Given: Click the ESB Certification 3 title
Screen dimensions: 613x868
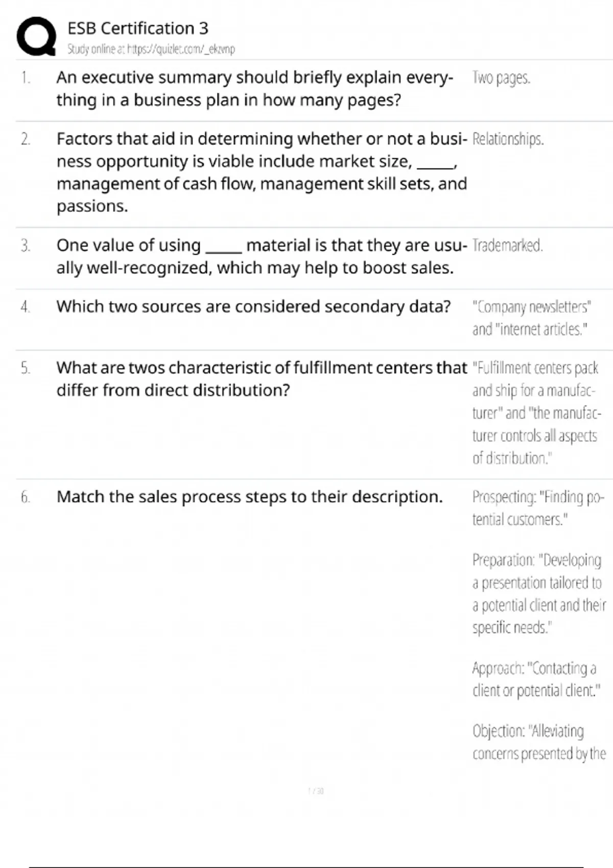Looking at the screenshot, I should (x=138, y=28).
